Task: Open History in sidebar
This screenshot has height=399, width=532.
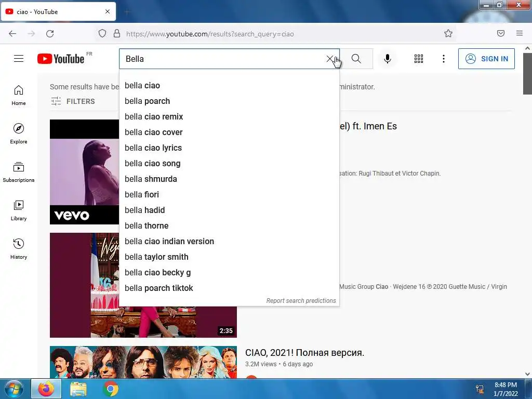Action: coord(19,249)
